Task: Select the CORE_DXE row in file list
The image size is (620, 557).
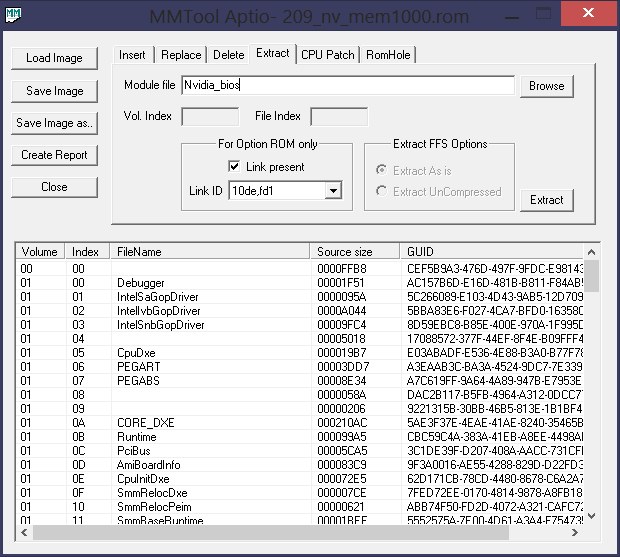Action: [139, 423]
